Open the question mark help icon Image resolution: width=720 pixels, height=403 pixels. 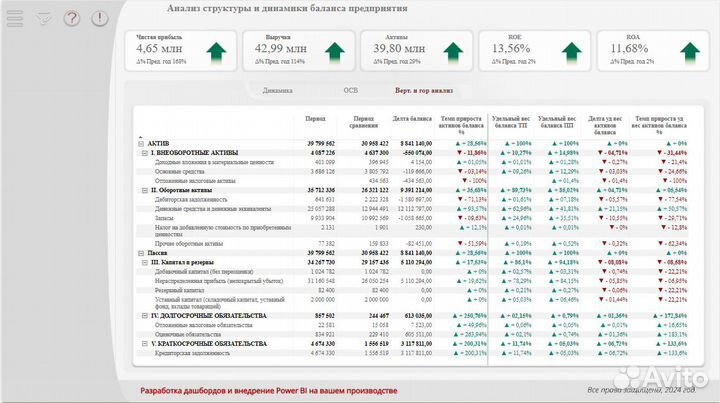click(71, 18)
